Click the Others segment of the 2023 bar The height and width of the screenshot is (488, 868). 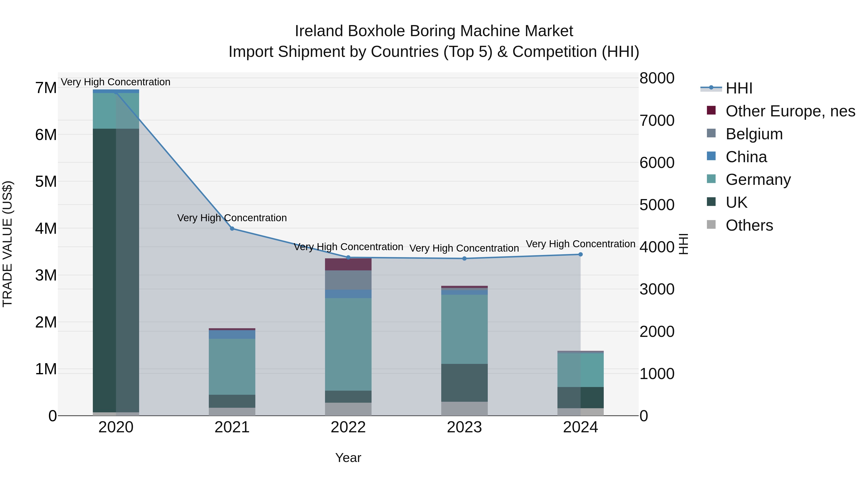click(464, 409)
